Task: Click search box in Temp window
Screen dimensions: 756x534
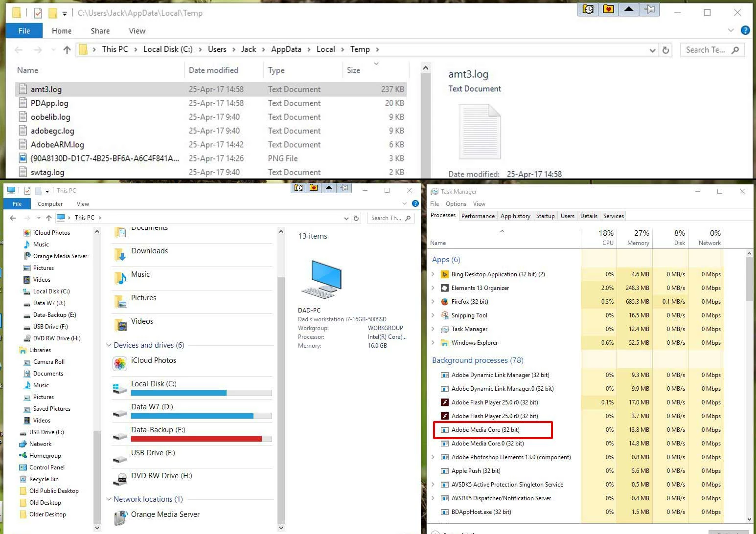Action: [712, 50]
